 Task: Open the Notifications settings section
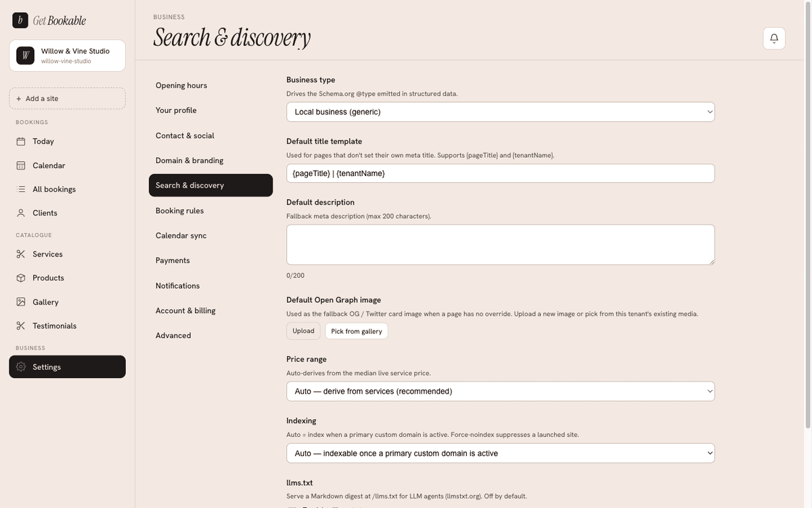coord(210,286)
